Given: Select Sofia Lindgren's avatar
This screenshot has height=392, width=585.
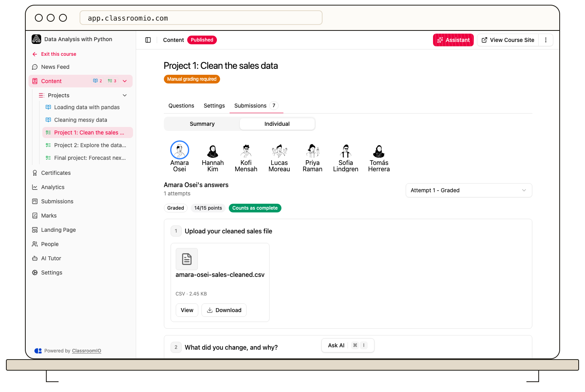Looking at the screenshot, I should point(346,151).
